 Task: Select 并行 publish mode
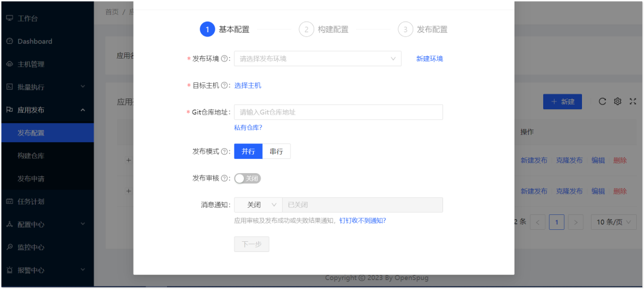(x=248, y=151)
